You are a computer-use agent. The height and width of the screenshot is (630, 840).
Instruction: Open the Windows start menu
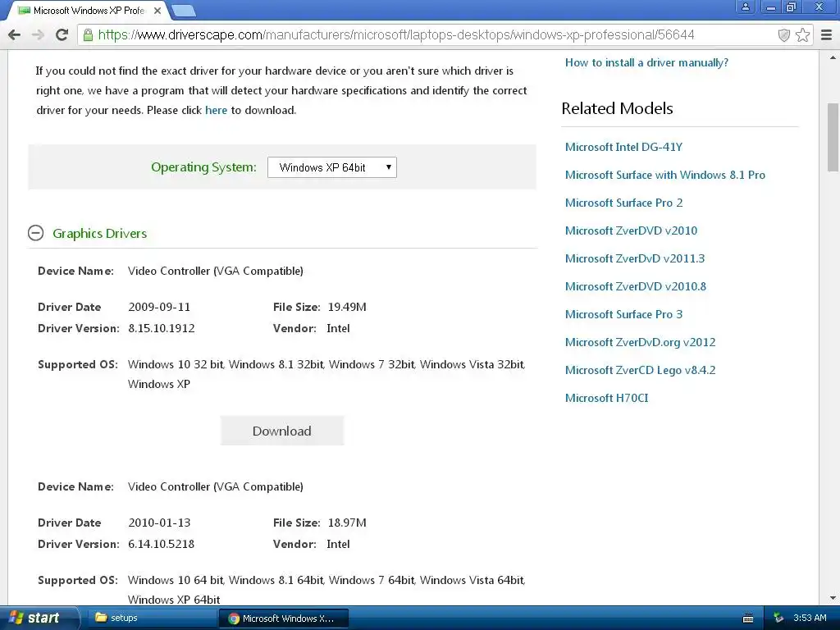click(x=39, y=618)
